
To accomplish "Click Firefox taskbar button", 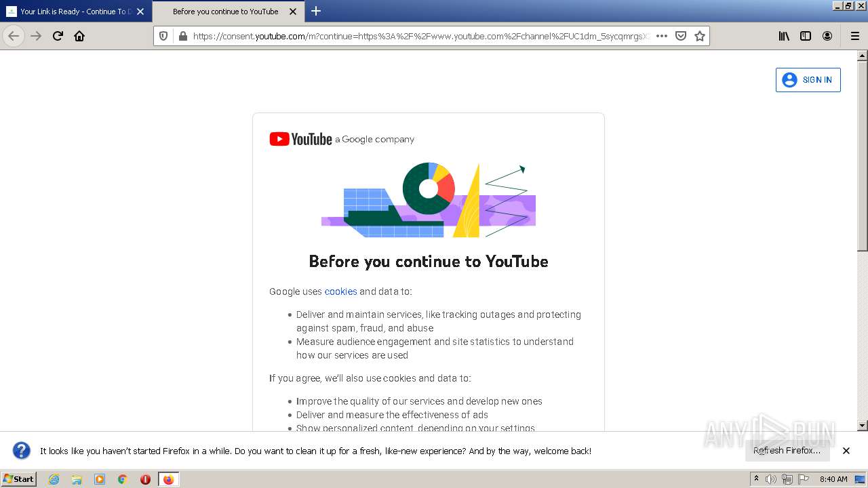I will pos(168,479).
